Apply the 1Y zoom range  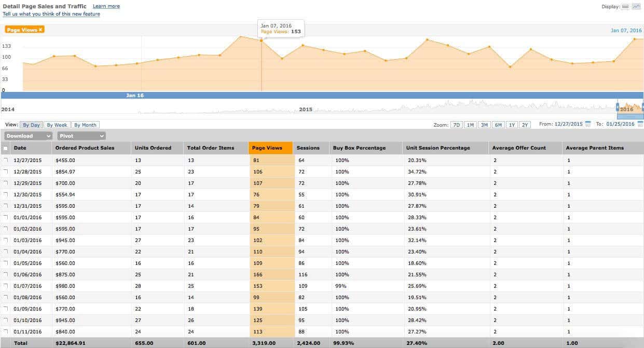(512, 125)
